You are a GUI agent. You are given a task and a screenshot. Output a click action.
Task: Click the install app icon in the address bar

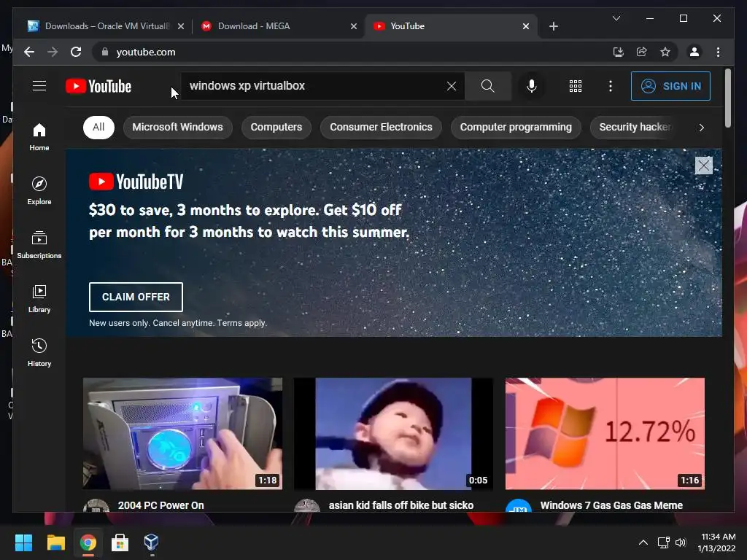click(618, 52)
